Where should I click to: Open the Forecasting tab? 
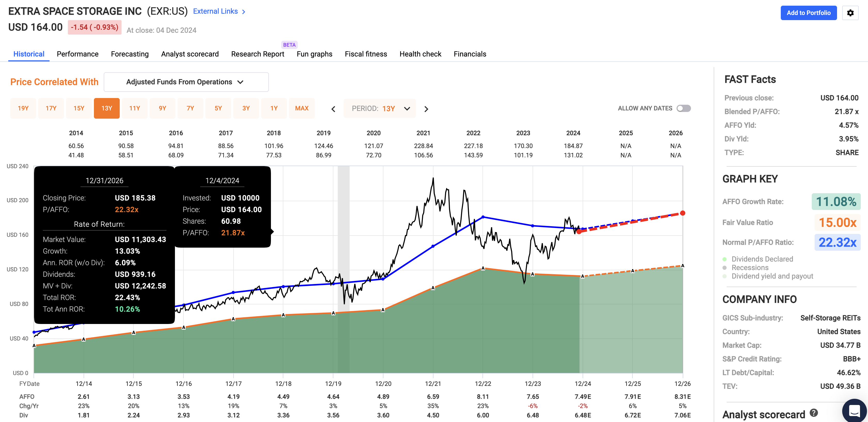point(129,54)
